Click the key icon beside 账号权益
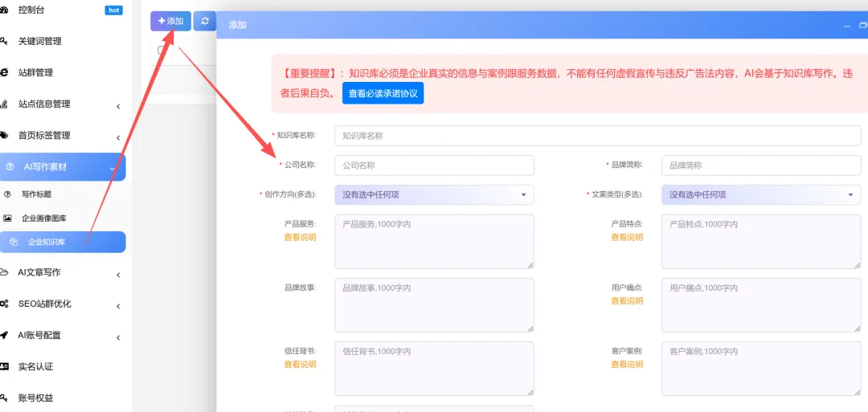This screenshot has width=868, height=412. click(4, 398)
